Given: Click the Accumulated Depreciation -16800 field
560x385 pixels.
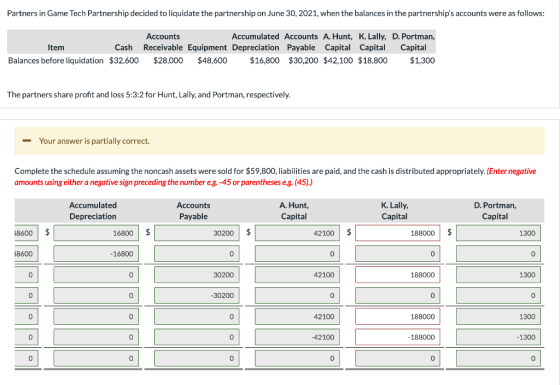Looking at the screenshot, I should (x=96, y=254).
